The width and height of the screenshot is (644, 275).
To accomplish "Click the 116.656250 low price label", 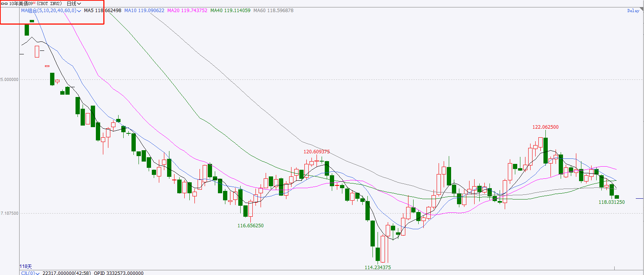I will pos(250,226).
